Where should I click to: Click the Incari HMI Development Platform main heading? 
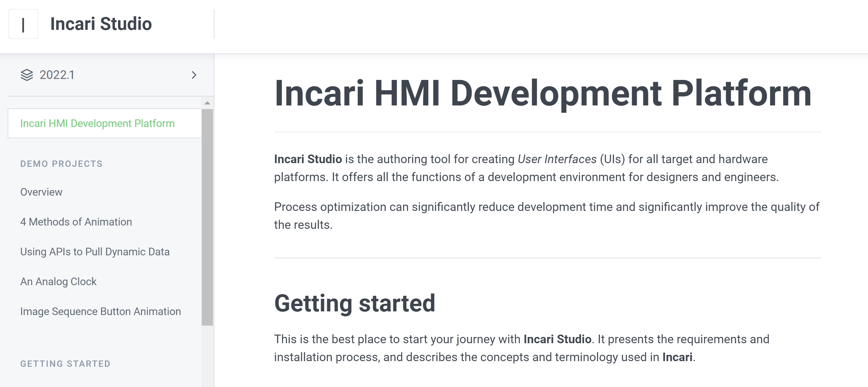pyautogui.click(x=542, y=93)
